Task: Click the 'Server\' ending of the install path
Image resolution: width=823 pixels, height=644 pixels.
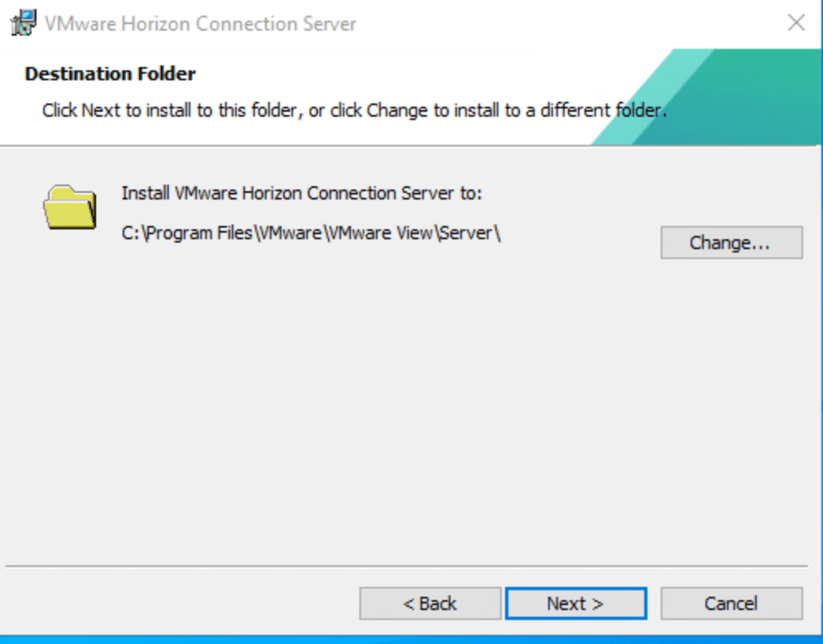Action: click(470, 233)
